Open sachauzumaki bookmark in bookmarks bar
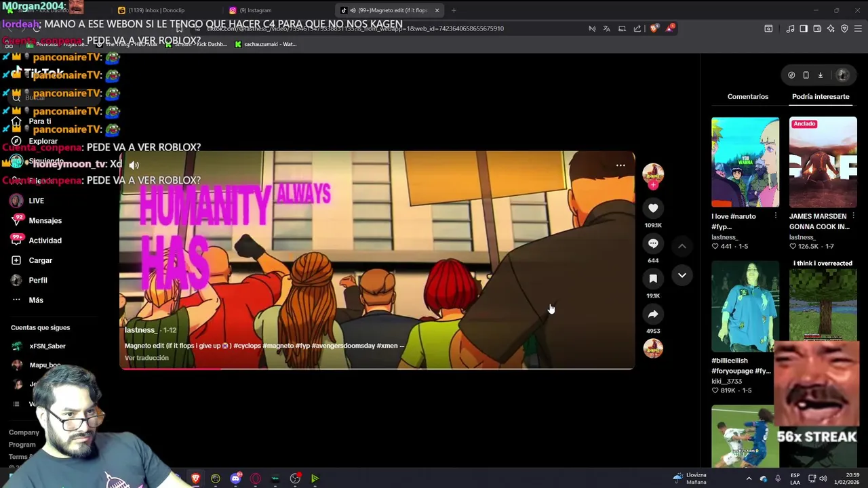 point(265,44)
